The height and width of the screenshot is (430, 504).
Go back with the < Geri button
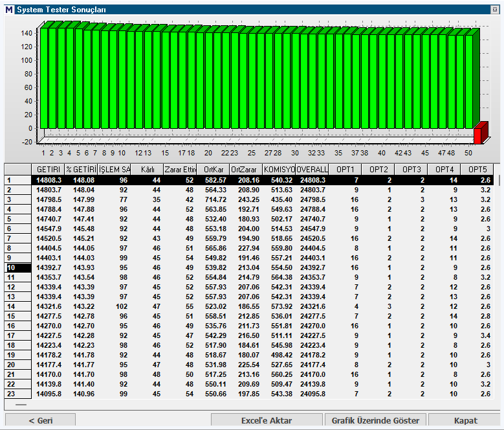pos(41,420)
